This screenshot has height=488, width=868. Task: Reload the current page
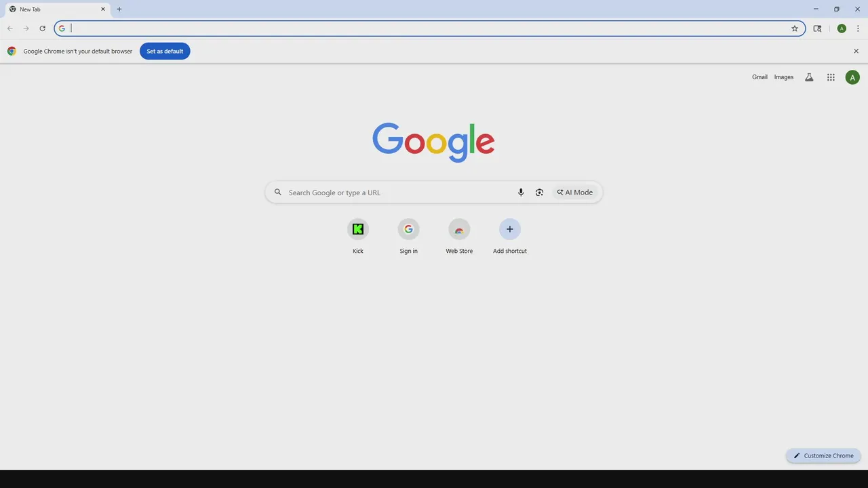[x=42, y=28]
